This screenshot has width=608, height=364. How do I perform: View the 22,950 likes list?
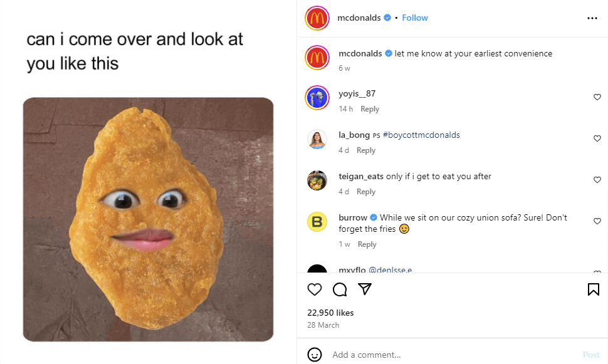point(330,313)
